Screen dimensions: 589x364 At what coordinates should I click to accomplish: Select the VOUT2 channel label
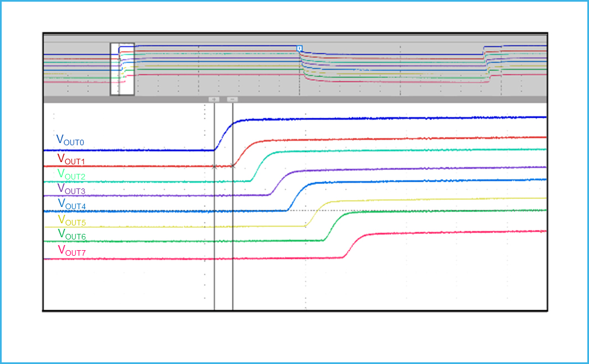coord(71,174)
